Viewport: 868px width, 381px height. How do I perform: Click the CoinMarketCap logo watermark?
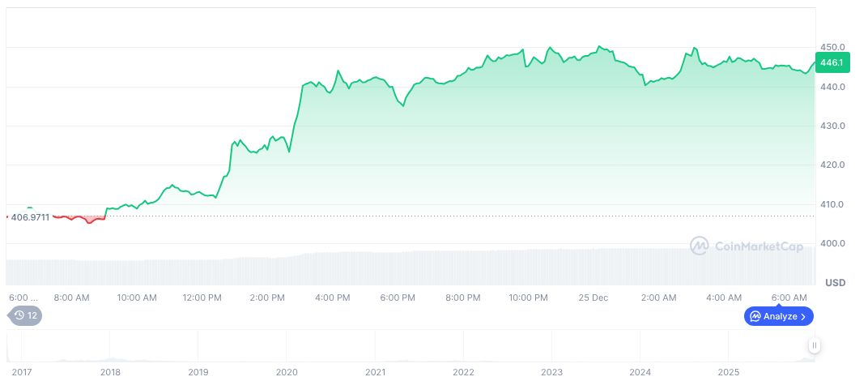click(746, 246)
